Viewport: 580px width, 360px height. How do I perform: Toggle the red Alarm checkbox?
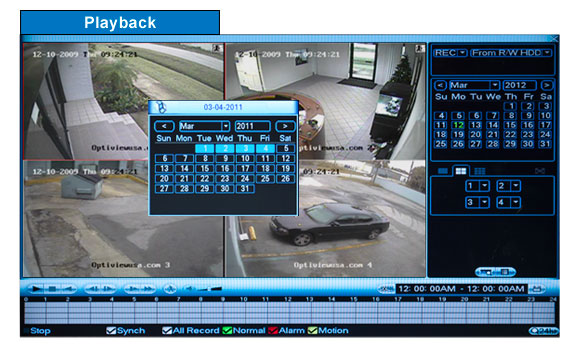click(x=273, y=331)
